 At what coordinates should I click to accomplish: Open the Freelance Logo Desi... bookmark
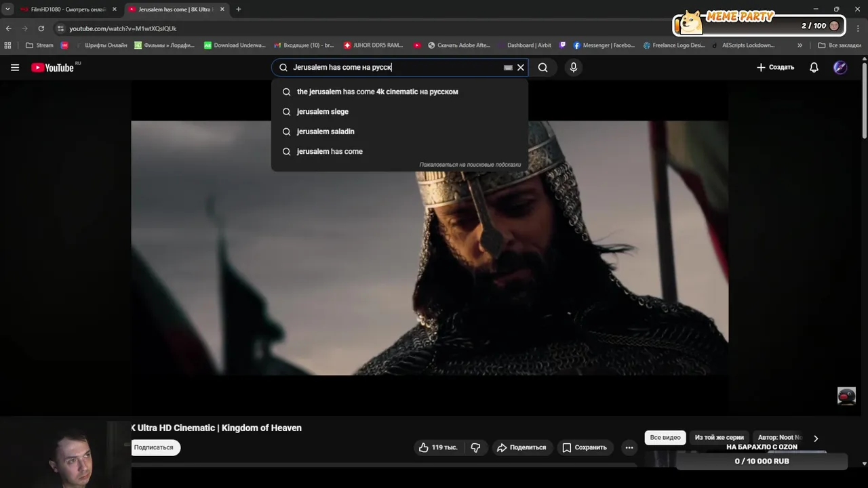coord(674,45)
